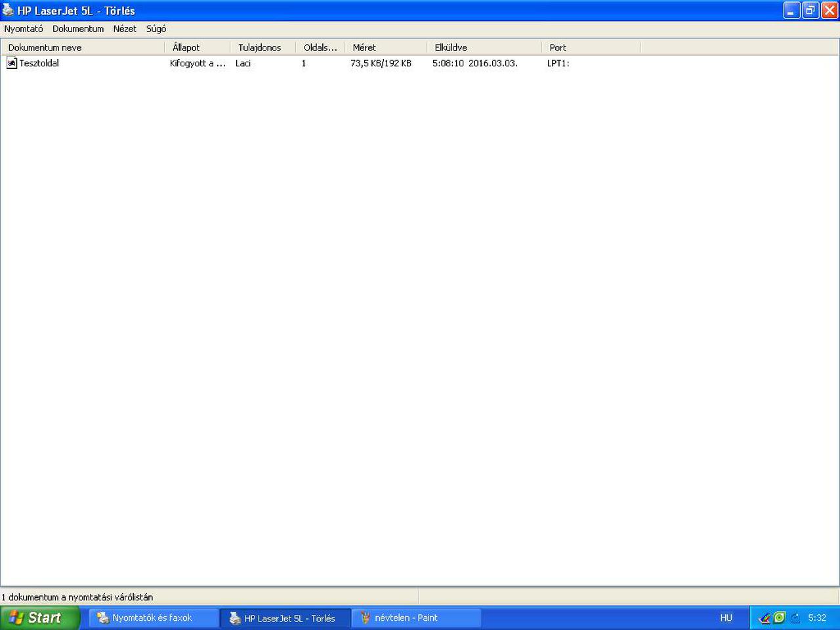The height and width of the screenshot is (630, 840).
Task: Open the Dokumentum menu
Action: coord(78,29)
